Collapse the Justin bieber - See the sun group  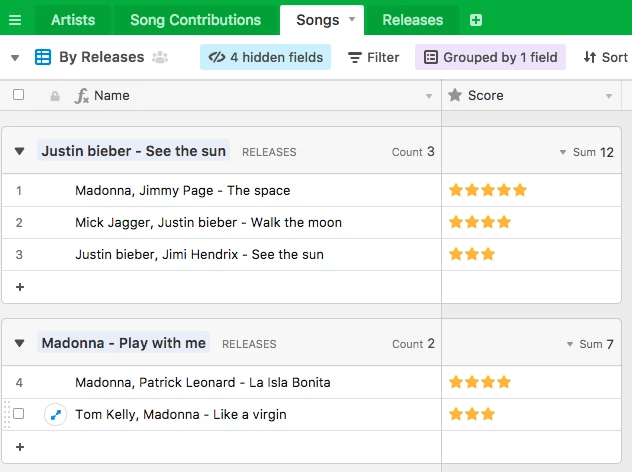tap(19, 151)
